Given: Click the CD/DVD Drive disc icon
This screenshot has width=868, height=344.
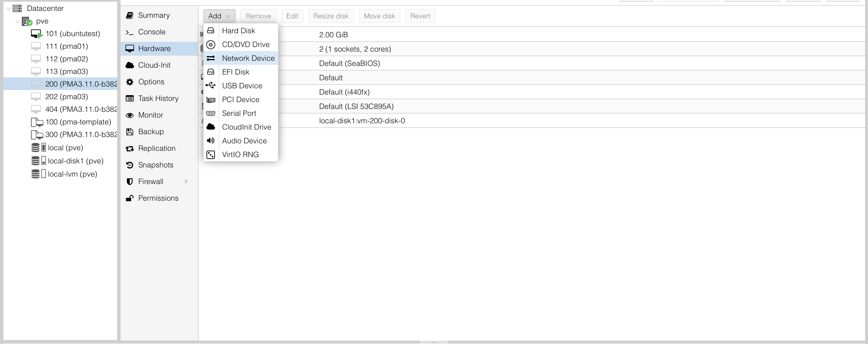Looking at the screenshot, I should click(x=211, y=44).
